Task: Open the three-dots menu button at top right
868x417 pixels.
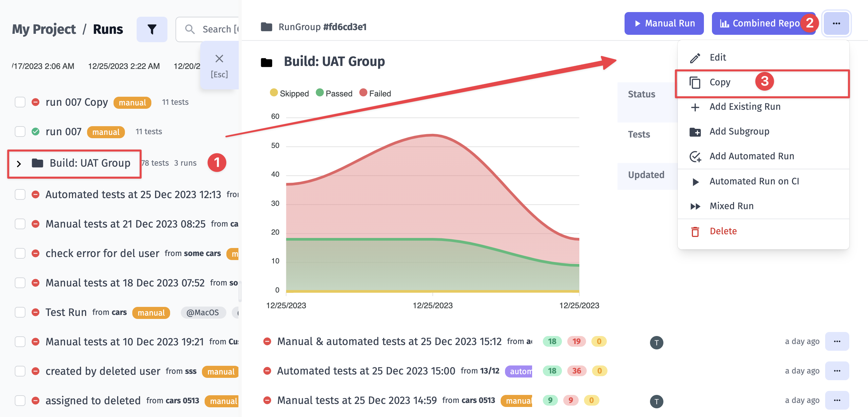Action: tap(836, 23)
